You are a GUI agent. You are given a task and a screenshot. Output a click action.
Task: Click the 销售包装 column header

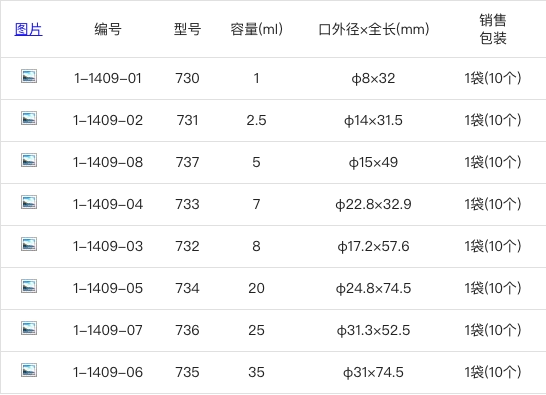click(493, 29)
